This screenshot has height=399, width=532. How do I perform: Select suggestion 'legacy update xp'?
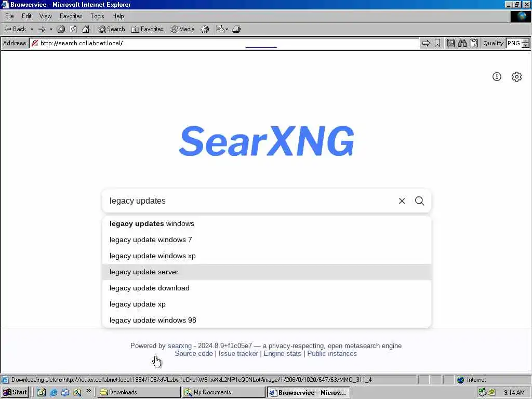coord(267,304)
